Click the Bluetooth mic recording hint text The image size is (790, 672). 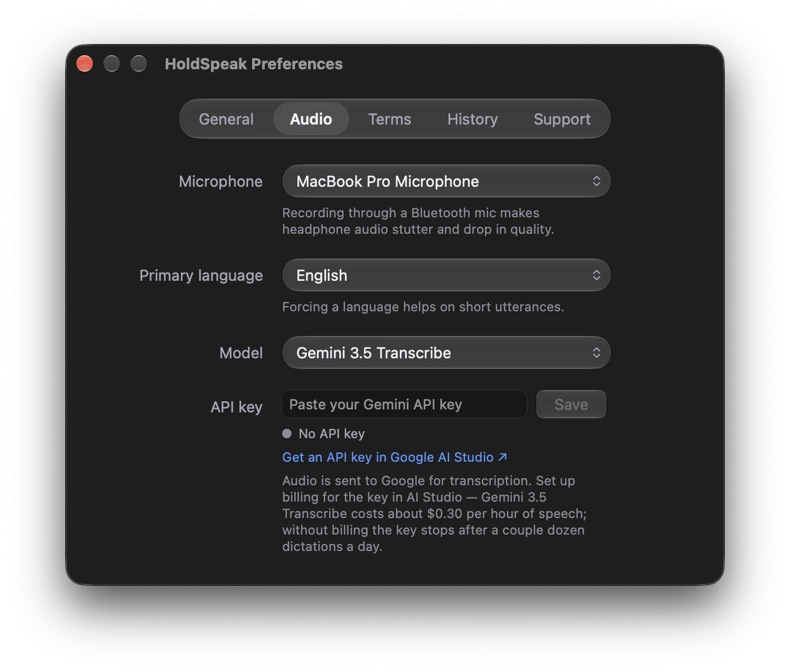pos(418,221)
